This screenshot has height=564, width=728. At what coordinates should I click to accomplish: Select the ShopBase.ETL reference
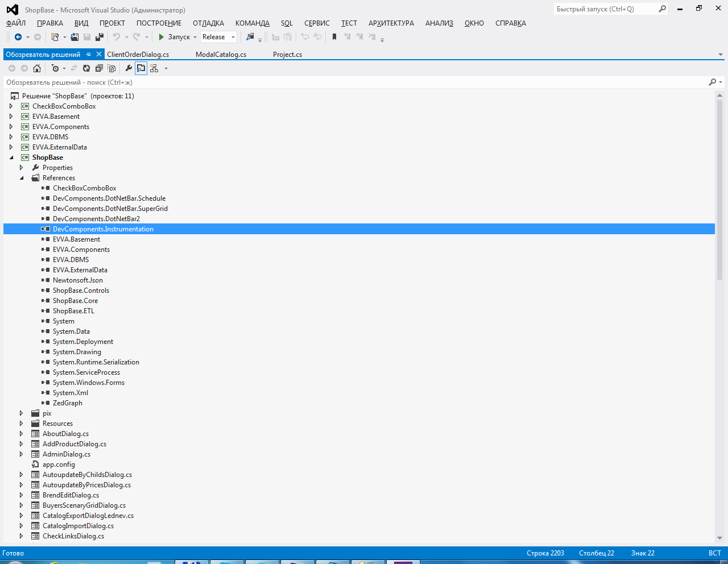click(73, 311)
